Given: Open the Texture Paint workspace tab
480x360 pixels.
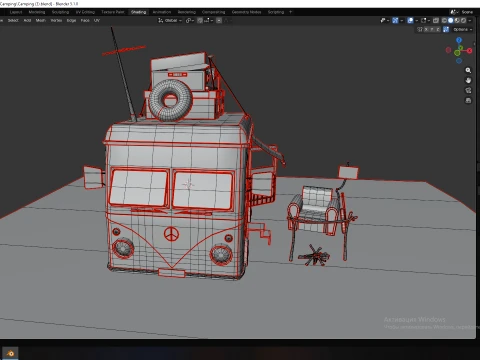Looking at the screenshot, I should click(113, 12).
